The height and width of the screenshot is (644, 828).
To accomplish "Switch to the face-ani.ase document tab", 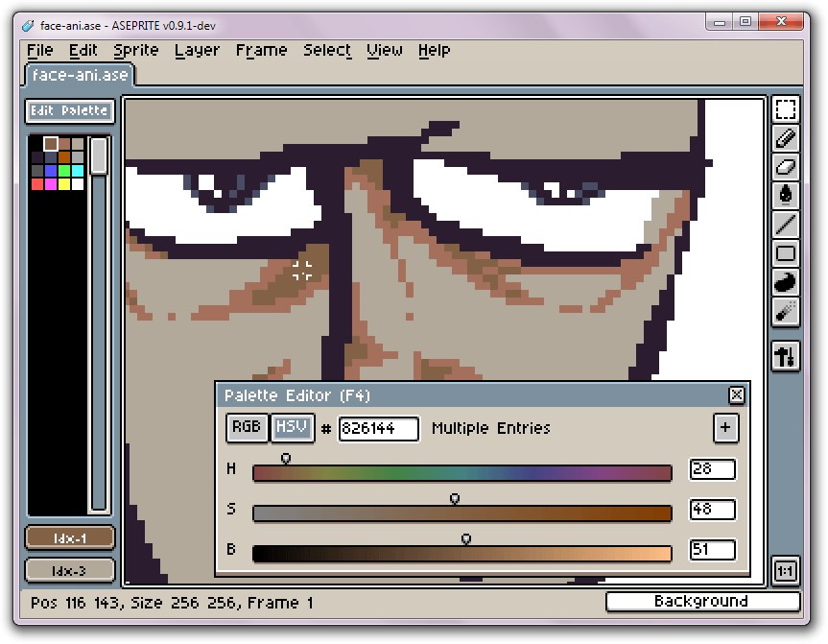I will 81,75.
